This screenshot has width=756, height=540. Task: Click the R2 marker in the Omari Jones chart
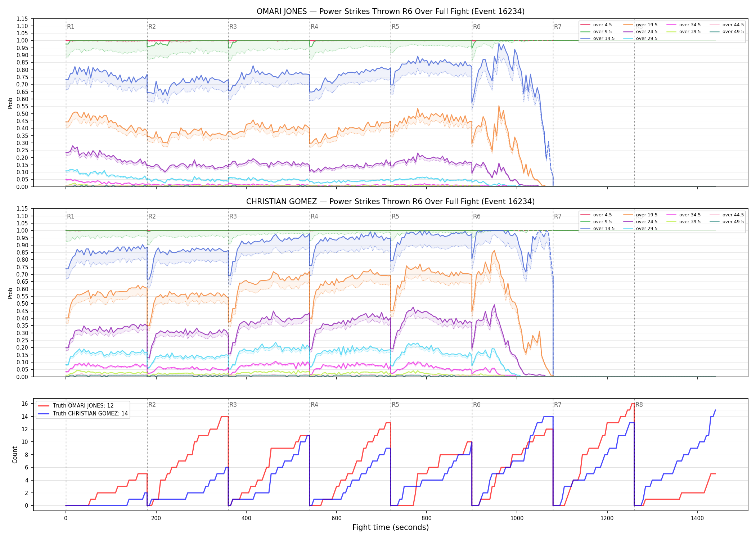pos(152,27)
